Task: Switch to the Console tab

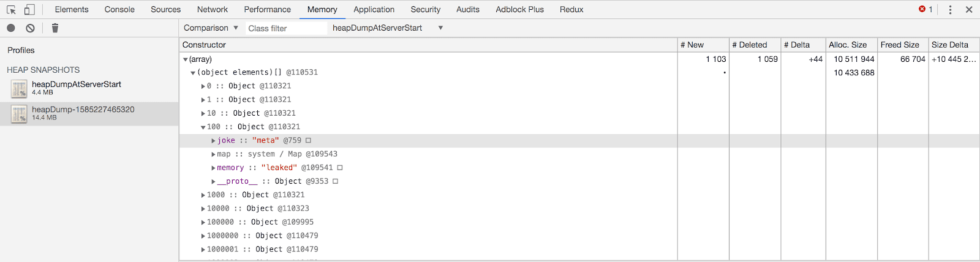Action: point(119,10)
